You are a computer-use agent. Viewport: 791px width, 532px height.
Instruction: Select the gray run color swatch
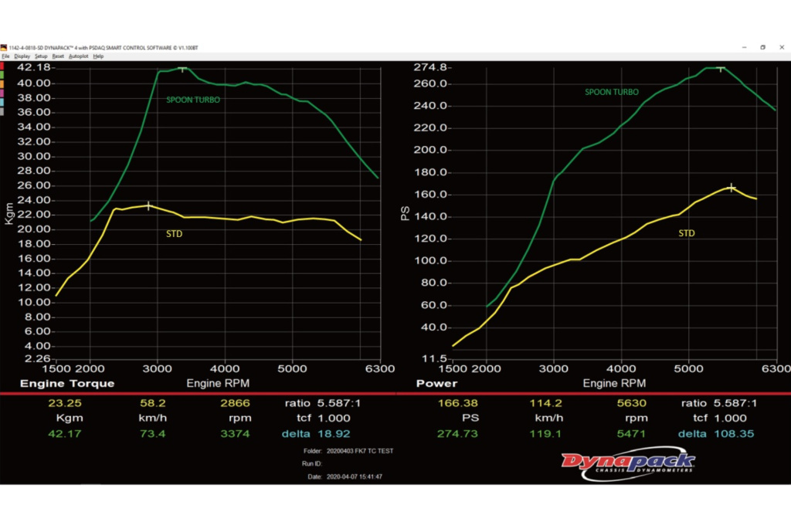pos(3,111)
